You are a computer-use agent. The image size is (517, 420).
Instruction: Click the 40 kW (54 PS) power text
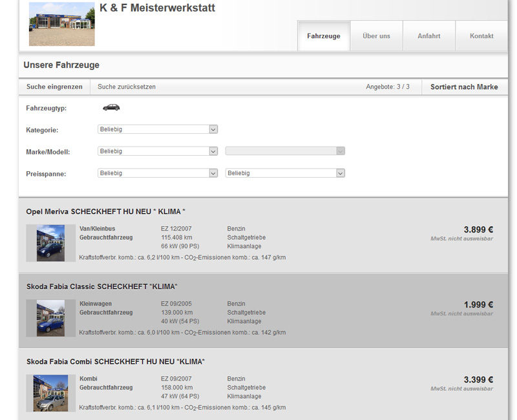click(180, 321)
